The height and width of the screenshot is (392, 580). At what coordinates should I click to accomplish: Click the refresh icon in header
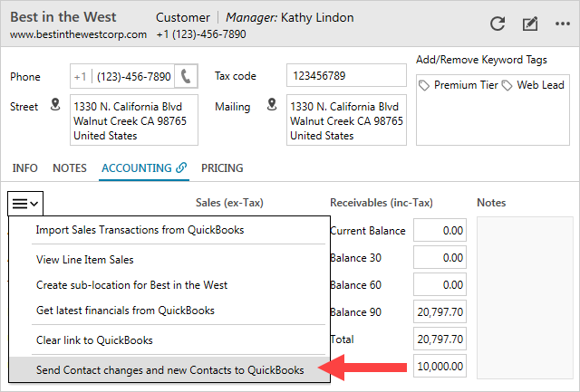[x=498, y=24]
